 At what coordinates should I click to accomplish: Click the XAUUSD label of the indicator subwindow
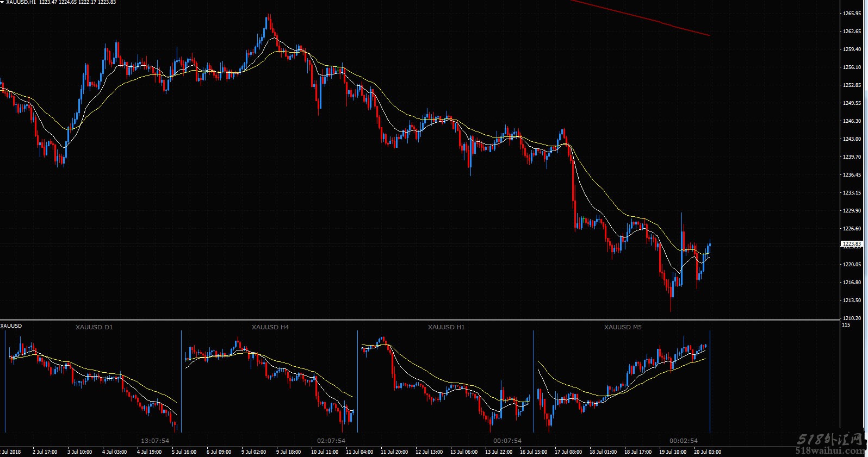pos(11,326)
